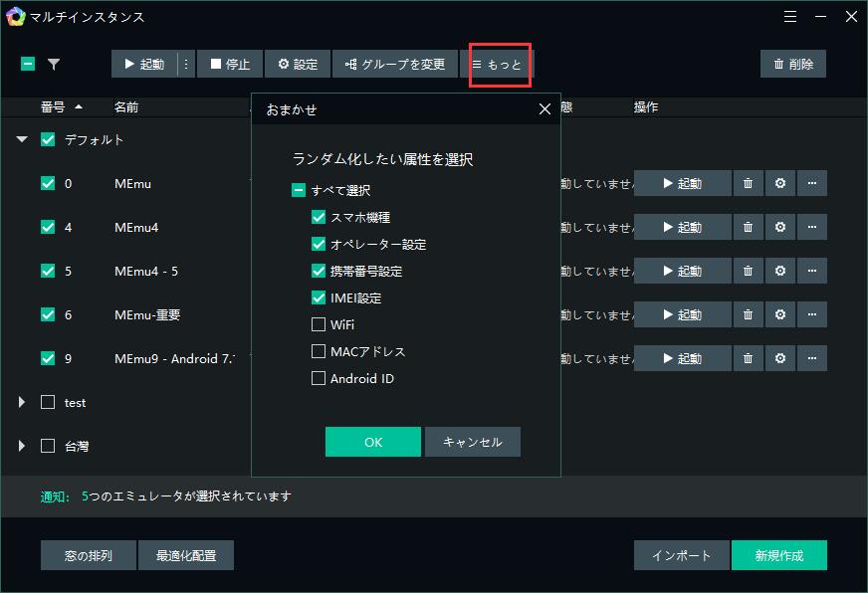Click the 削除 delete icon button top right
868x593 pixels.
793,63
